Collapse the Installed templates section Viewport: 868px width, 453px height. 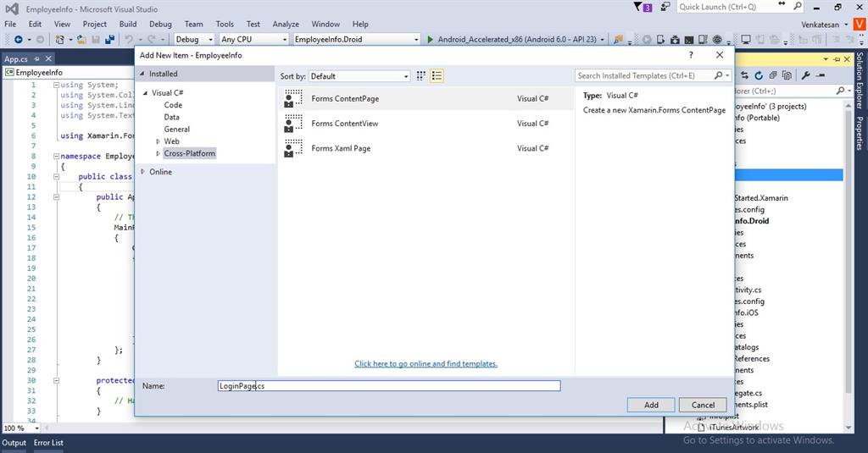pos(142,74)
